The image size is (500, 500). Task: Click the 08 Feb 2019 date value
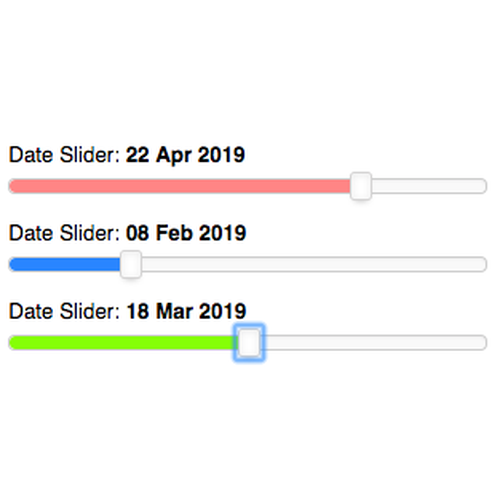186,233
